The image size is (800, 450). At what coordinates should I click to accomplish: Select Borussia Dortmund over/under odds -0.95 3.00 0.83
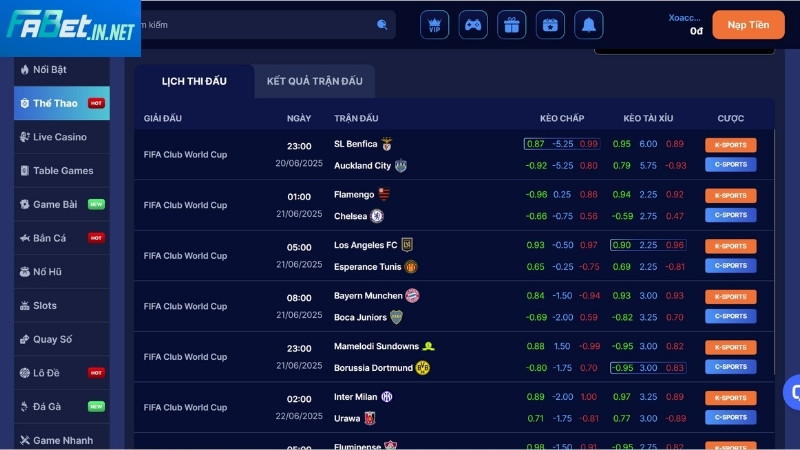point(648,368)
